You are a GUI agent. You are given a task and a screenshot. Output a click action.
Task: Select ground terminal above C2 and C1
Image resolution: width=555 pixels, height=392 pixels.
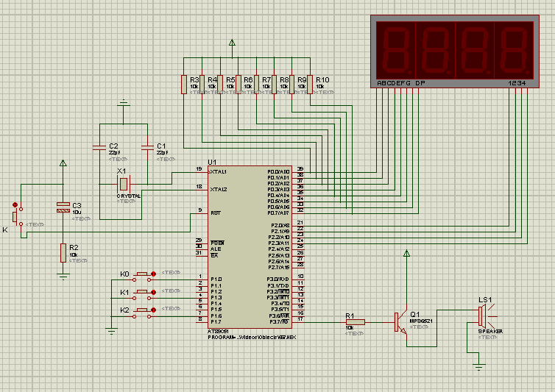tap(123, 103)
